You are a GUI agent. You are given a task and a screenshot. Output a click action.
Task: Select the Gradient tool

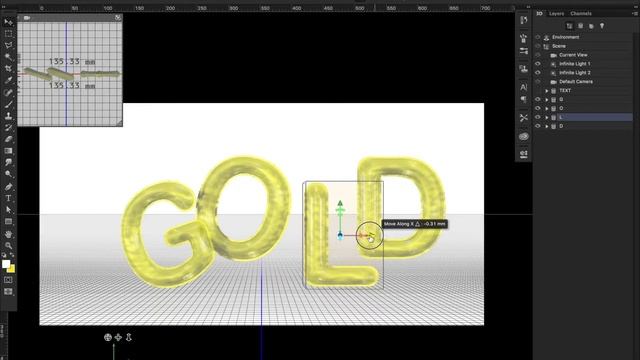(8, 151)
